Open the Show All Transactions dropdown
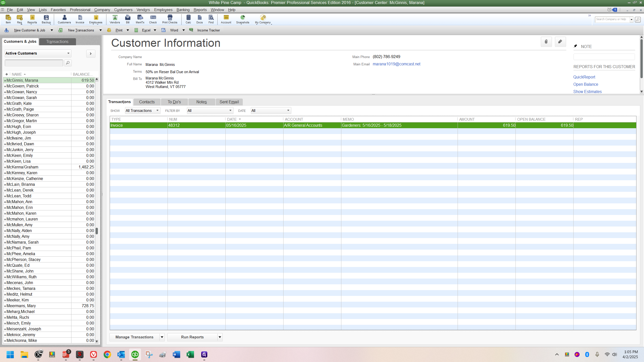Screen dimensions: 644x362 [x=142, y=111]
